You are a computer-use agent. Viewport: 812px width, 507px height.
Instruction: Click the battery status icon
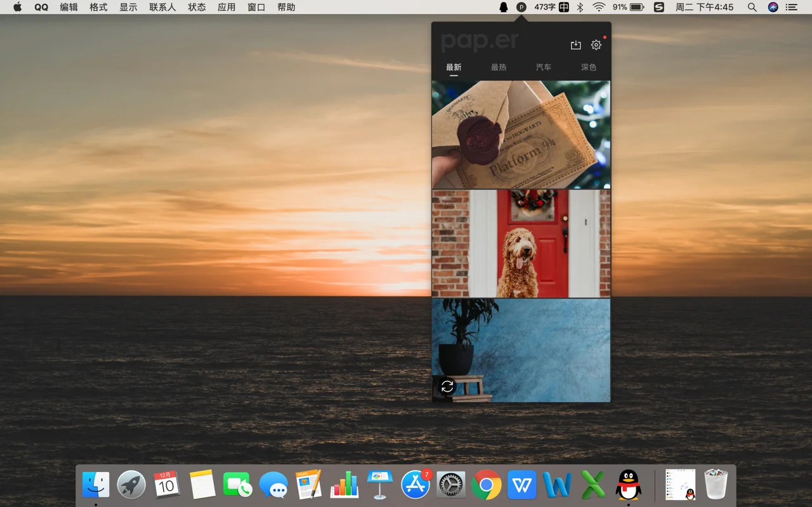(637, 7)
